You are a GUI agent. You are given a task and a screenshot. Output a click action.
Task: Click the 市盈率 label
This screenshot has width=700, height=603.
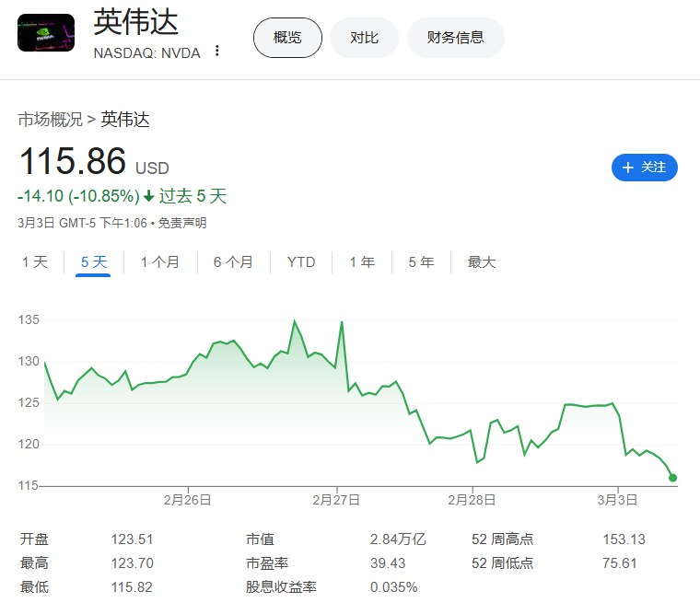[267, 563]
